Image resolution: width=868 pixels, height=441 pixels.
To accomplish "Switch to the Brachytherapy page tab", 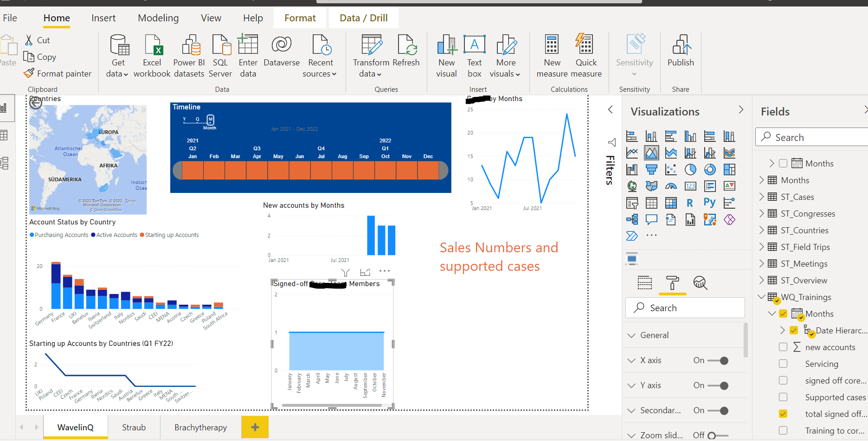I will [201, 427].
